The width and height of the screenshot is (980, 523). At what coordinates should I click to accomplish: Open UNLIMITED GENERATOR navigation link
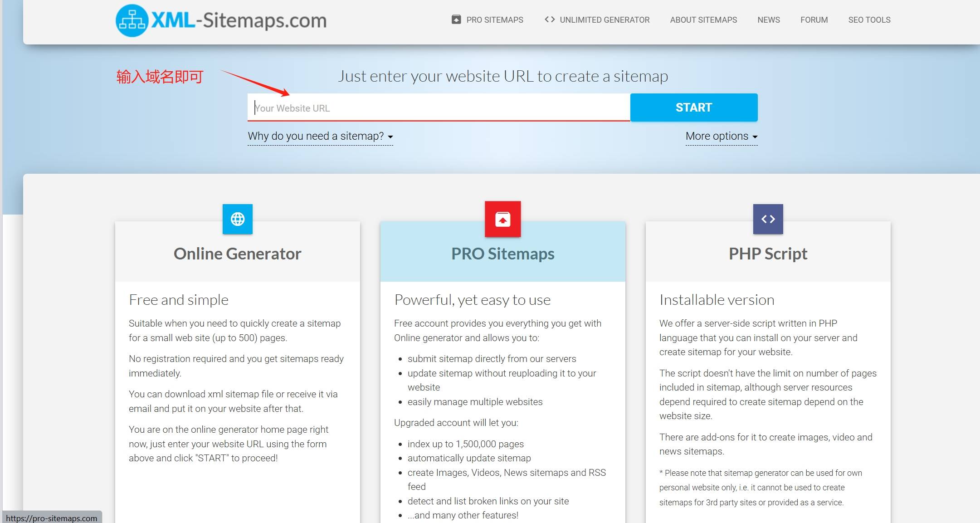tap(605, 20)
